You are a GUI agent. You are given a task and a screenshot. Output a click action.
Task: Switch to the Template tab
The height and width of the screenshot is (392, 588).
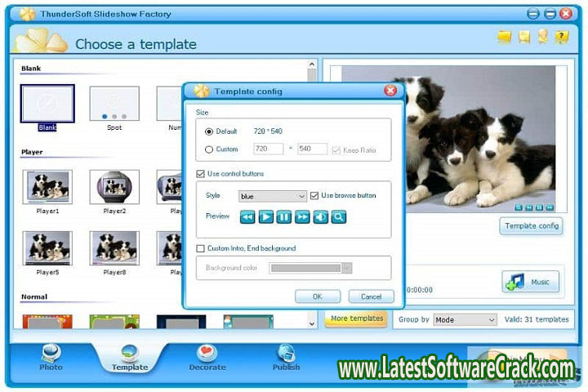pos(130,358)
